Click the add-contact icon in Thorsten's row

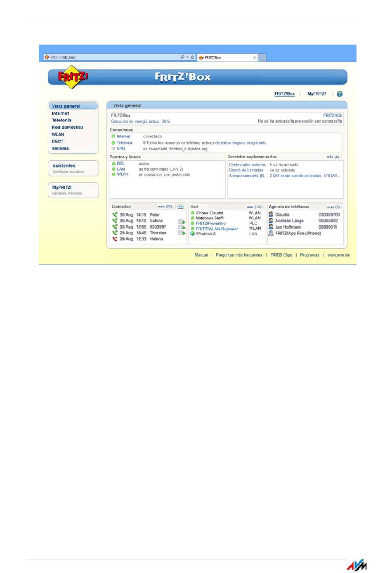coord(182,233)
